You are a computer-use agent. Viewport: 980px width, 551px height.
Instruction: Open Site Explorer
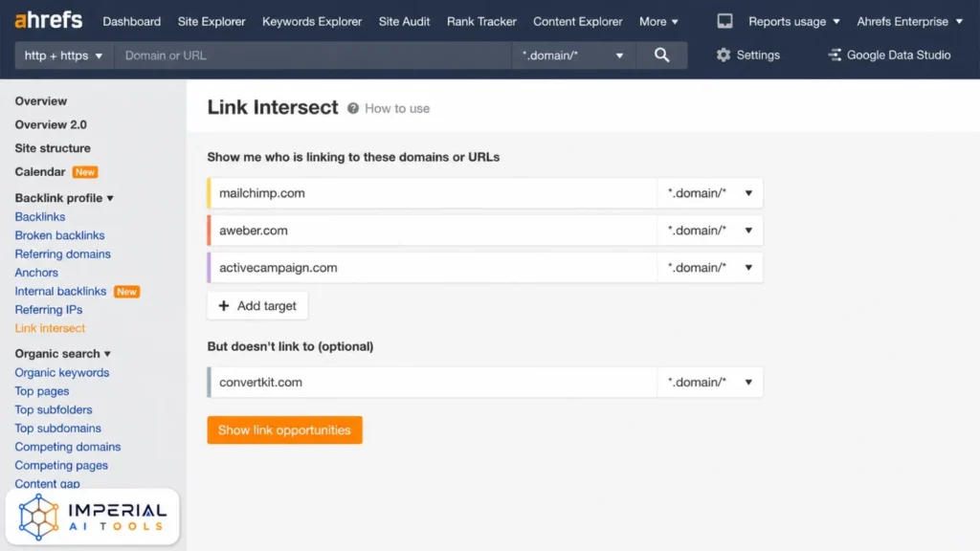point(212,21)
